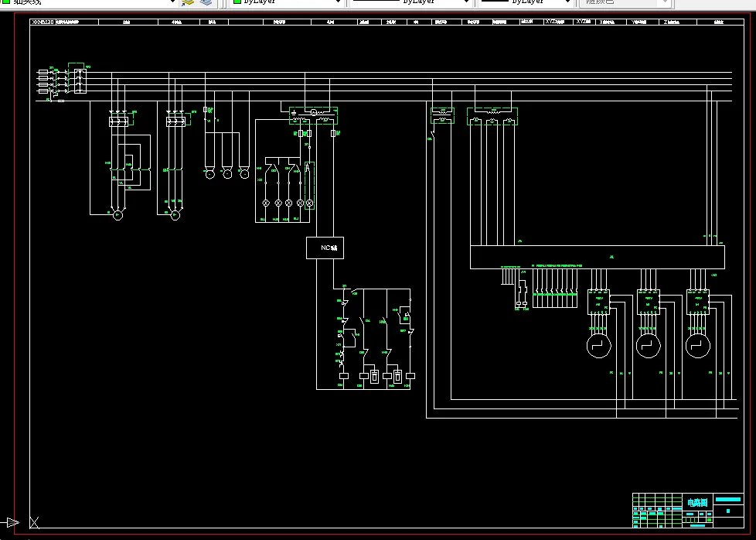
Task: Click the rightmost servo motor circle symbol
Action: (x=698, y=346)
